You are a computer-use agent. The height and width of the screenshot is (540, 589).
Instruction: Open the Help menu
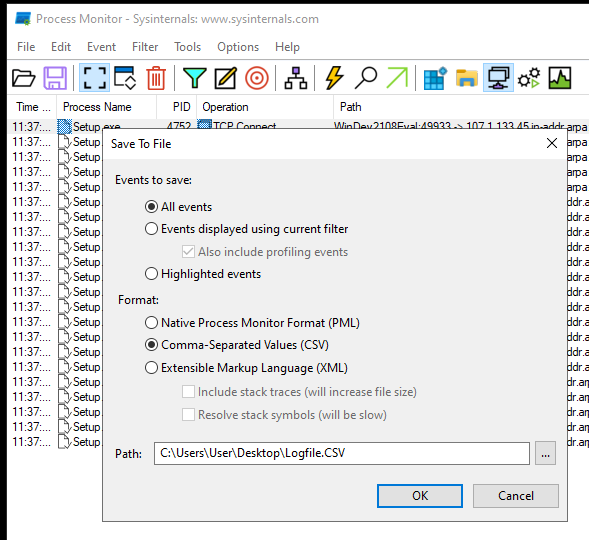[x=287, y=47]
